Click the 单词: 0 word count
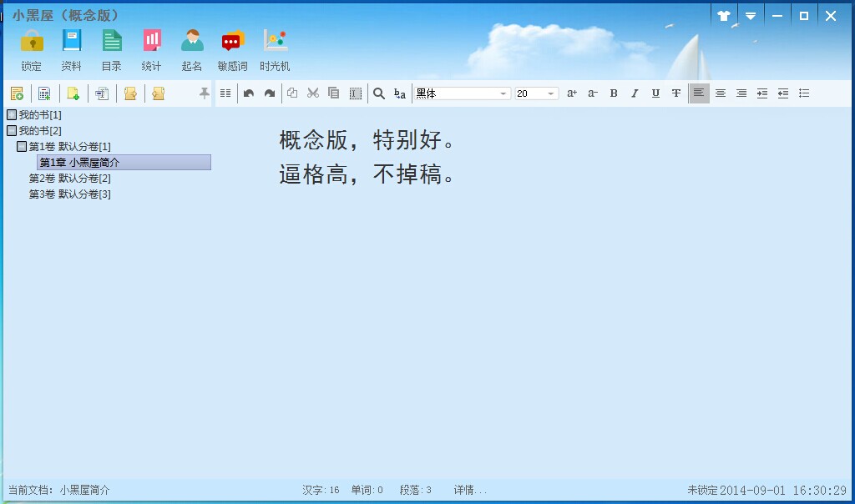The height and width of the screenshot is (504, 855). pyautogui.click(x=367, y=490)
